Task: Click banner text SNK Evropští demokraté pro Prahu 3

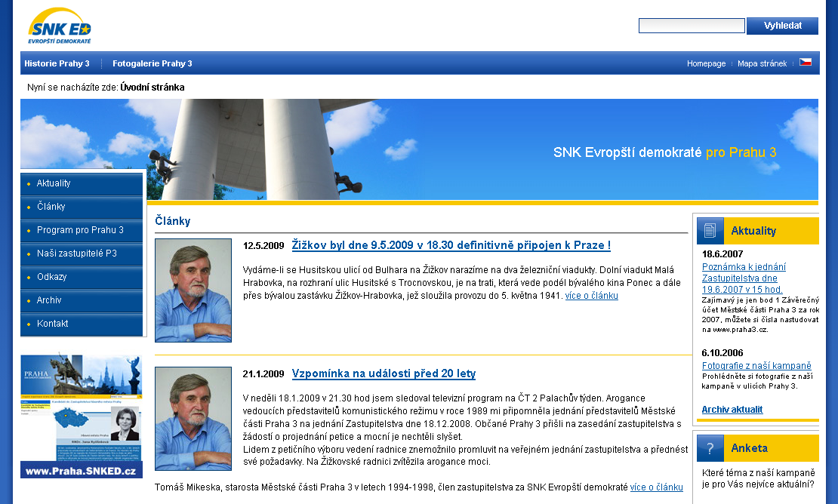Action: 665,152
